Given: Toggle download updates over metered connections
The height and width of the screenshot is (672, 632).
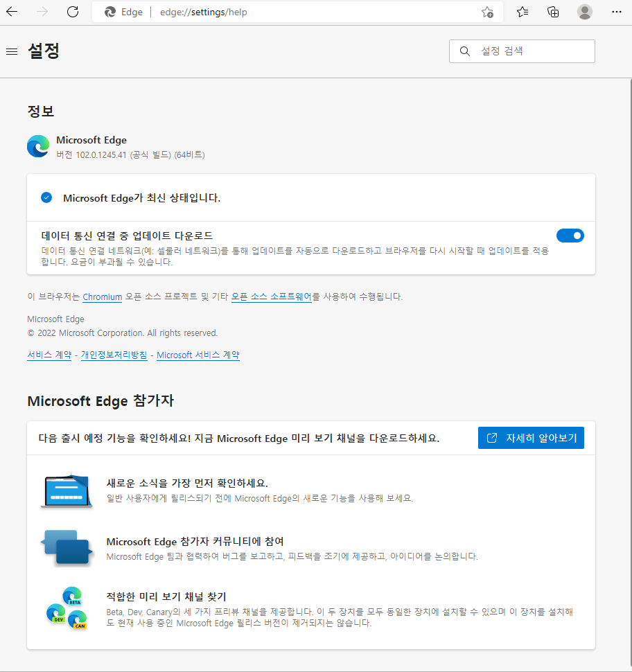Looking at the screenshot, I should tap(570, 236).
